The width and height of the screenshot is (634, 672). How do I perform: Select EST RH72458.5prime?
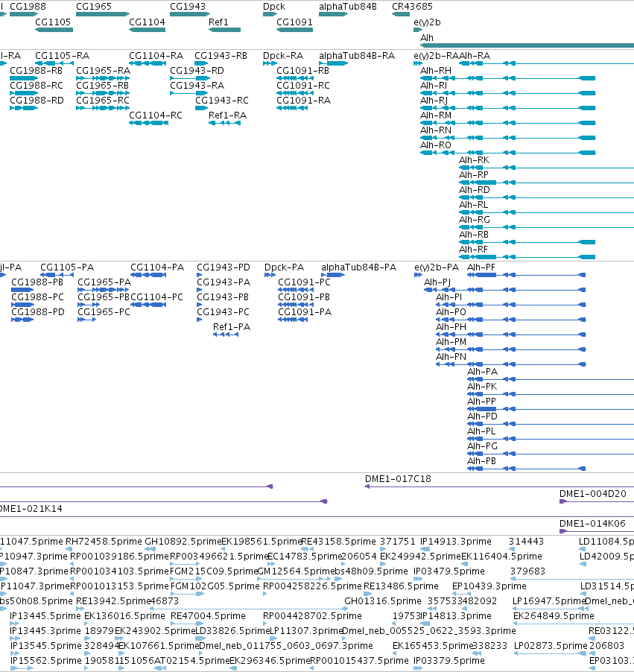coord(104,542)
